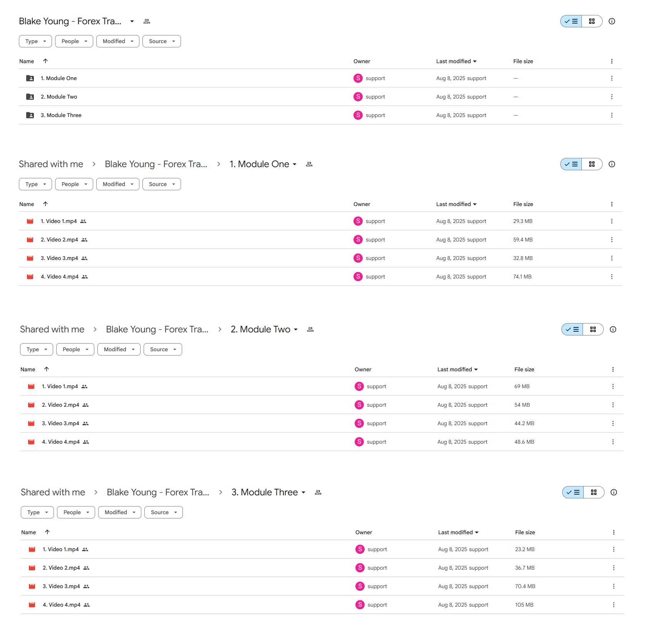Open 3. Video 3.mp4 of 44.2 MB
650x644 pixels.
pos(60,423)
